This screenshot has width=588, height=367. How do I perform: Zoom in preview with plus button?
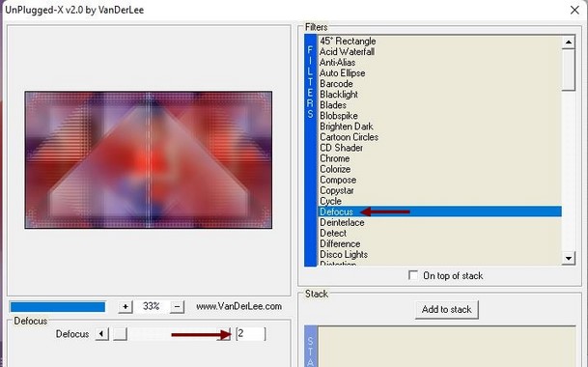pos(126,307)
